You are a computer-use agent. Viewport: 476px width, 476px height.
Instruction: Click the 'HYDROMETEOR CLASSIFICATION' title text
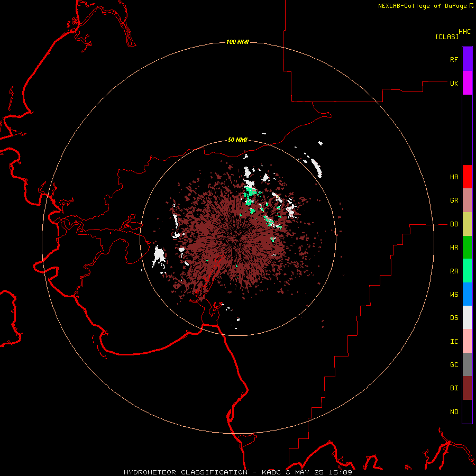186,472
